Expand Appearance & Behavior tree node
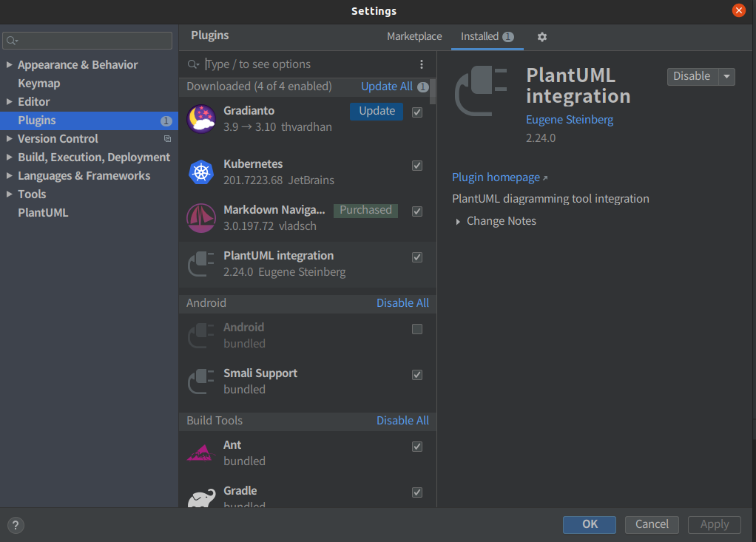 [x=9, y=64]
